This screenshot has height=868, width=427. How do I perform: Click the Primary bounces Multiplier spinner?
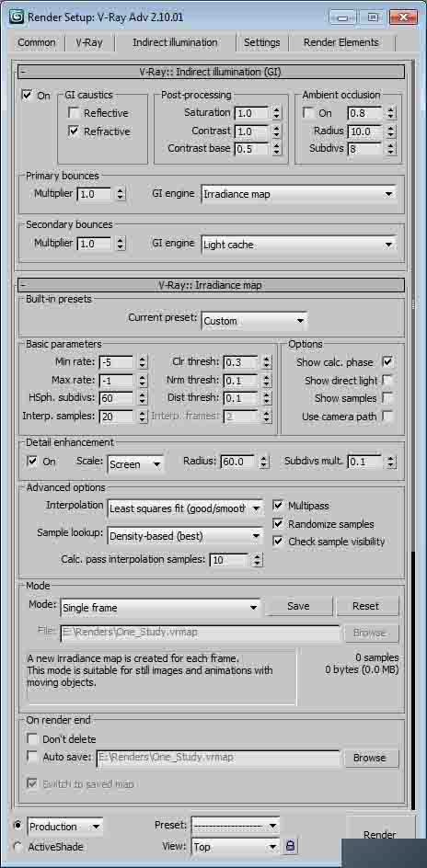click(121, 194)
